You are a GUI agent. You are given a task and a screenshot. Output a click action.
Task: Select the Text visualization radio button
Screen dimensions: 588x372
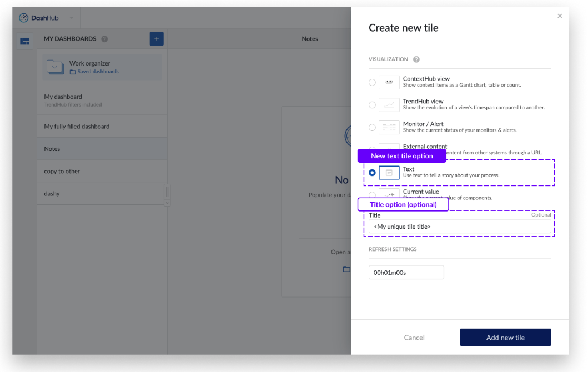[372, 173]
